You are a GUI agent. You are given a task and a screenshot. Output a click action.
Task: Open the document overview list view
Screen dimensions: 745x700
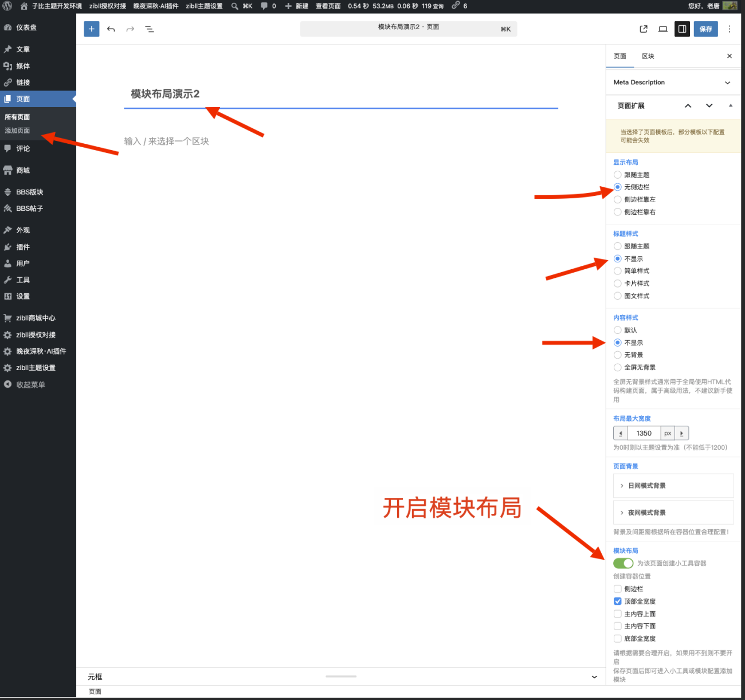[x=150, y=29]
